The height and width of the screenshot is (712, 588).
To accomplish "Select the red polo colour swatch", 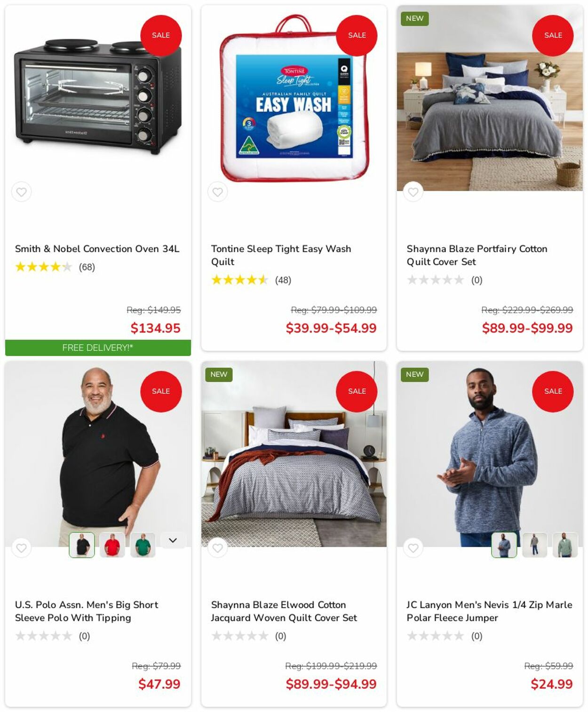I will pos(112,545).
